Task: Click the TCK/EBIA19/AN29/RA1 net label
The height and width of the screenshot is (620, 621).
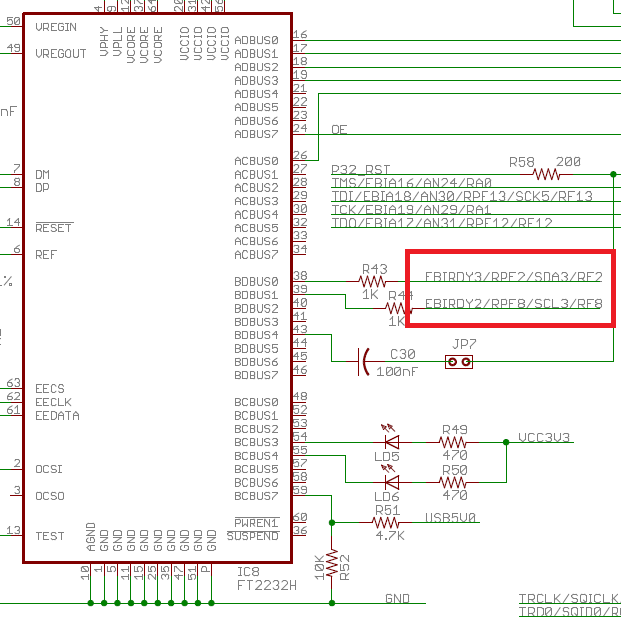Action: pos(411,209)
